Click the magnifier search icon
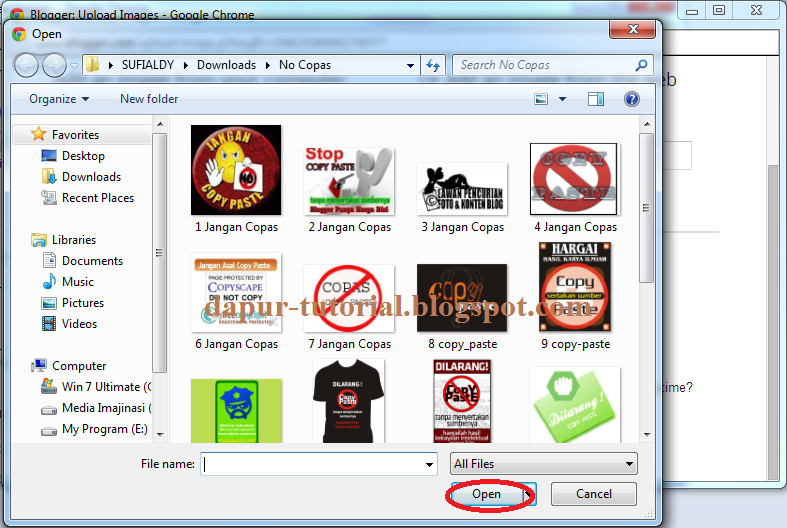 click(641, 65)
